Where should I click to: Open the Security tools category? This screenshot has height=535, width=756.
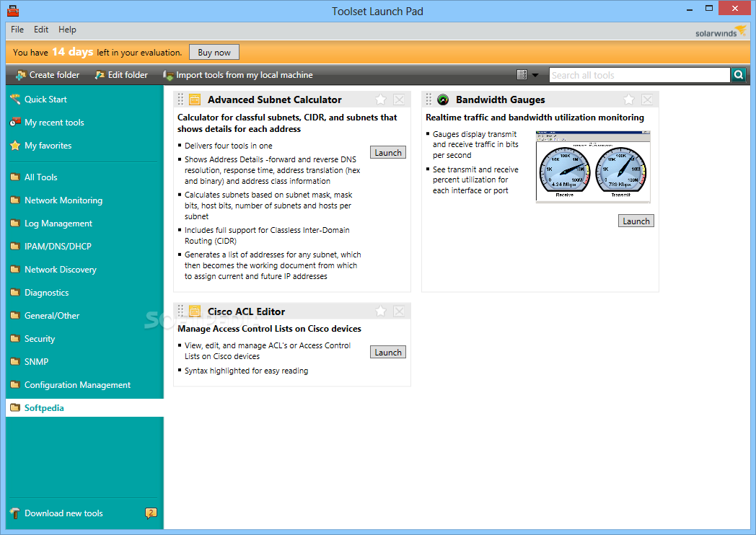(40, 339)
